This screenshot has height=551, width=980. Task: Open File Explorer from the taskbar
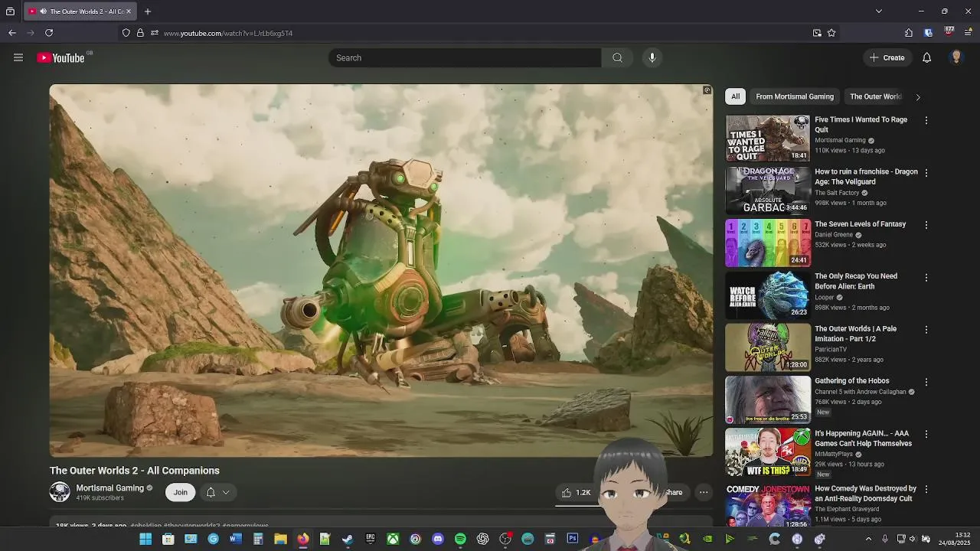coord(280,540)
